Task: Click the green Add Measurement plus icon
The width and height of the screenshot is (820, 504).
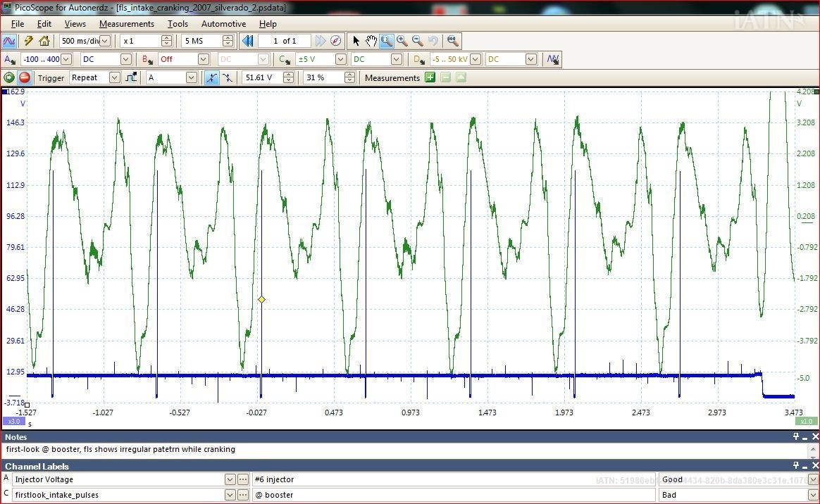Action: 430,77
